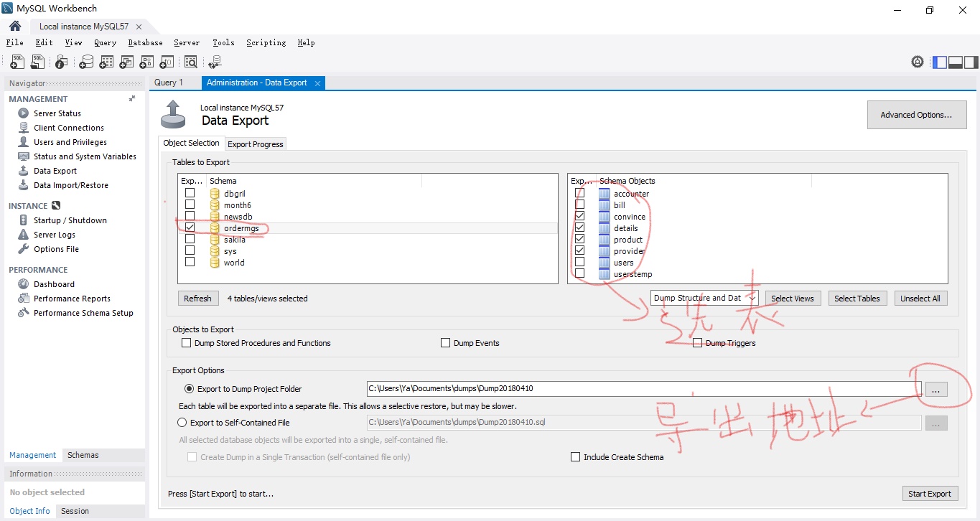Viewport: 980px width, 521px height.
Task: Select Export to Self-Contained File
Action: 182,423
